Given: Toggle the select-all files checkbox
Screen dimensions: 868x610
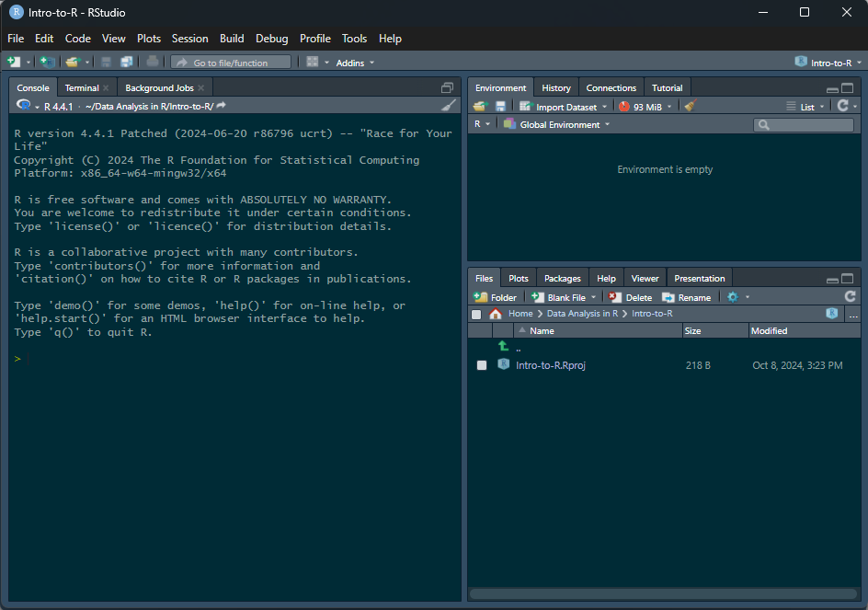Looking at the screenshot, I should pyautogui.click(x=476, y=314).
